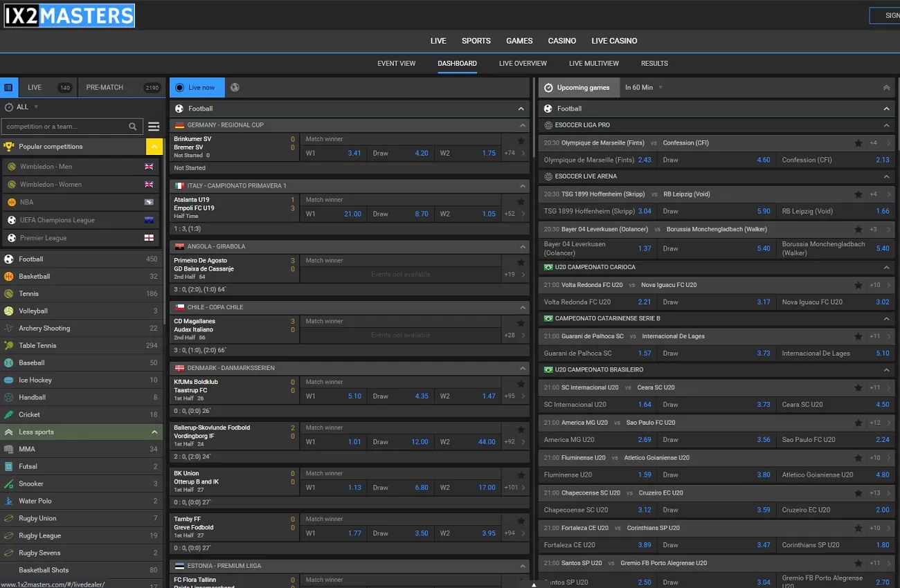Click the Futsal icon in sidebar
This screenshot has width=900, height=588.
click(x=9, y=467)
